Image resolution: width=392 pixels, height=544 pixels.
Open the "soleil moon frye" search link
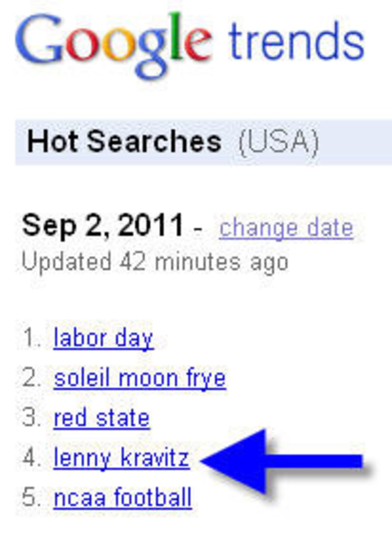pyautogui.click(x=140, y=379)
